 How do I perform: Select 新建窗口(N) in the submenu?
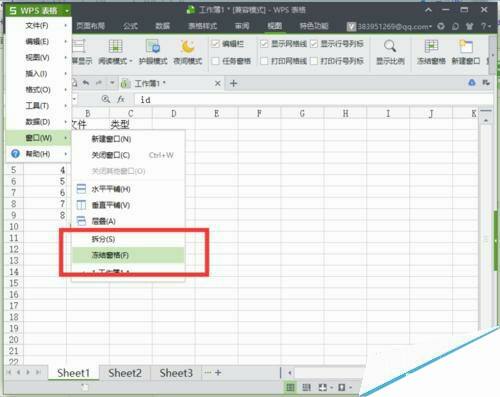128,139
